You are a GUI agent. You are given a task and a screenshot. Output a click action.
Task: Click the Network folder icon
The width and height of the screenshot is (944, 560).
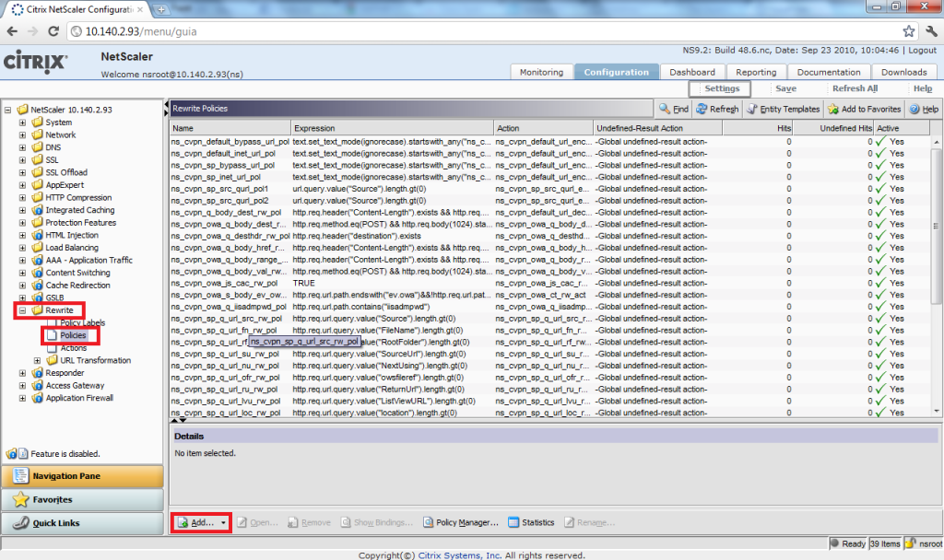[x=37, y=134]
